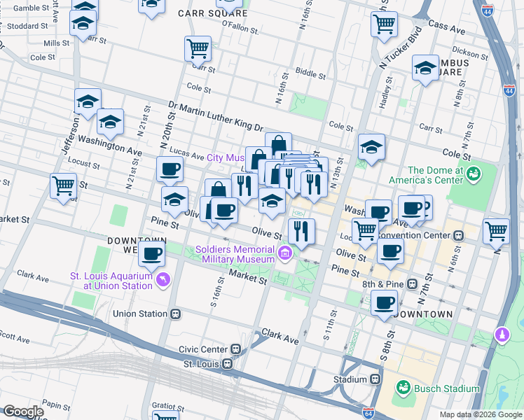
Task: Click the 'Market St' street label
Action: pyautogui.click(x=248, y=277)
